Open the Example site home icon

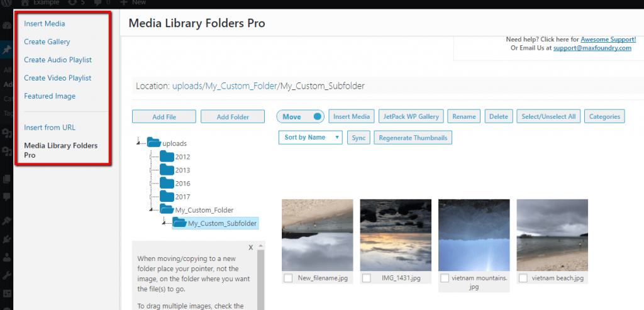point(25,3)
